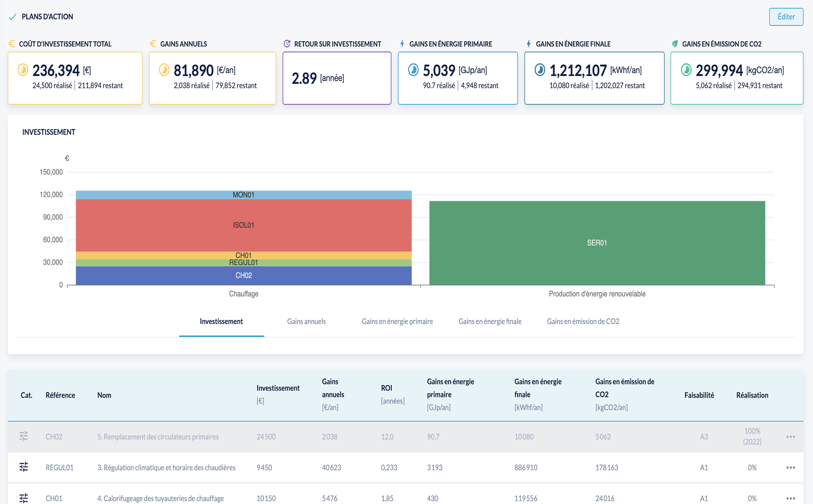Click the 178 163 CO2 emission cell
The image size is (813, 504).
607,467
